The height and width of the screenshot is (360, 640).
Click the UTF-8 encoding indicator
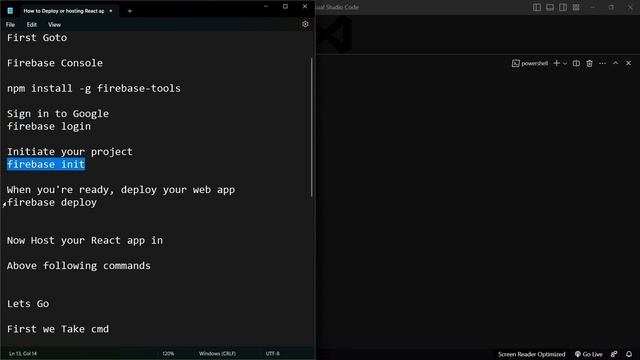click(273, 353)
